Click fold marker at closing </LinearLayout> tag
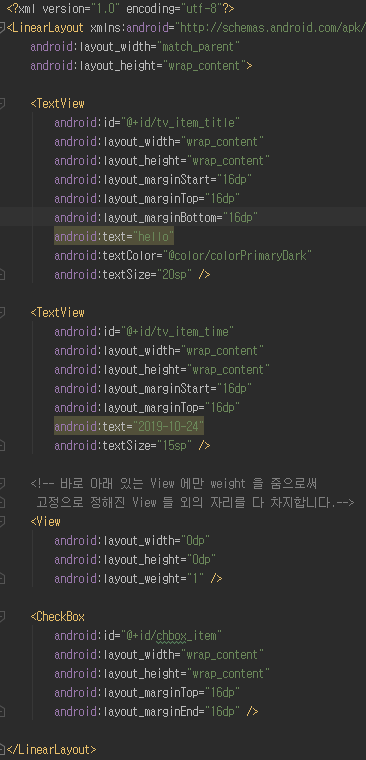Screen dimensions: 366x760 2,749
